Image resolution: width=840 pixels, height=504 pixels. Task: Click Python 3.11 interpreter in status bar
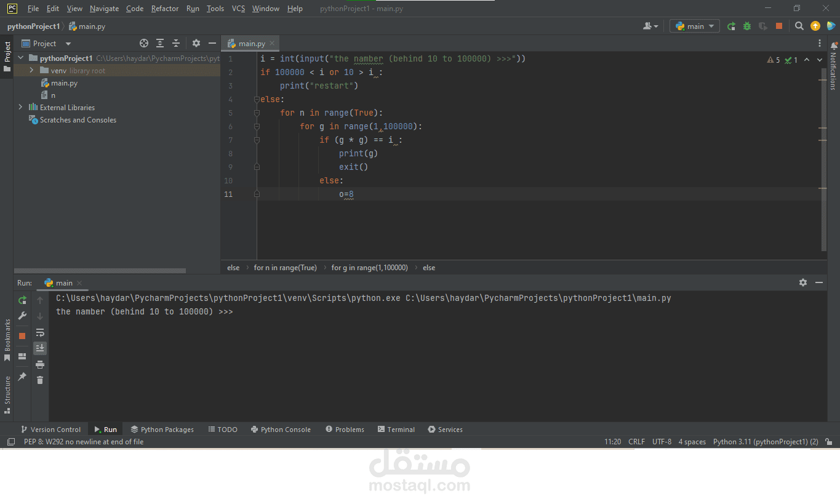pos(766,442)
